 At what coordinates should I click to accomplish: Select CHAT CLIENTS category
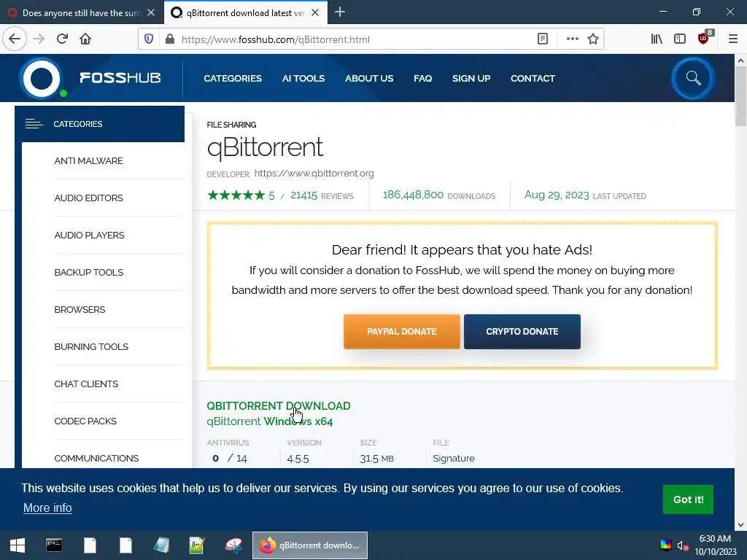pyautogui.click(x=86, y=384)
